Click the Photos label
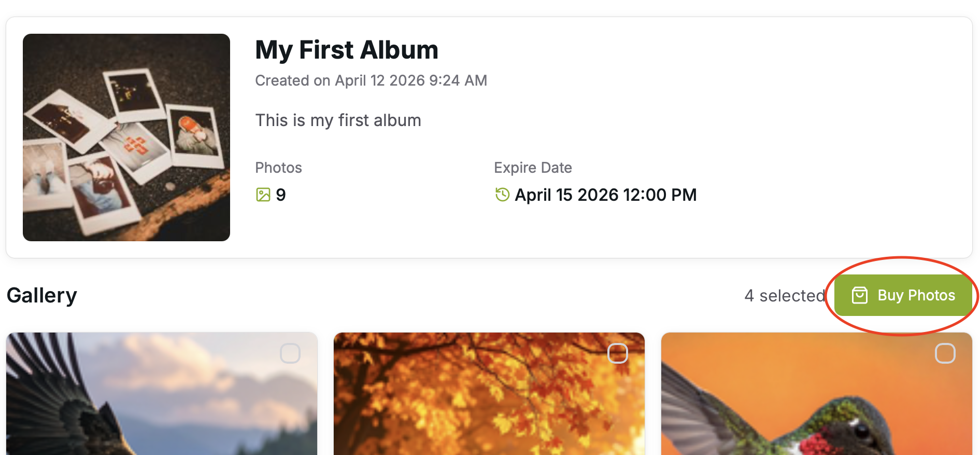The image size is (980, 455). pos(278,168)
